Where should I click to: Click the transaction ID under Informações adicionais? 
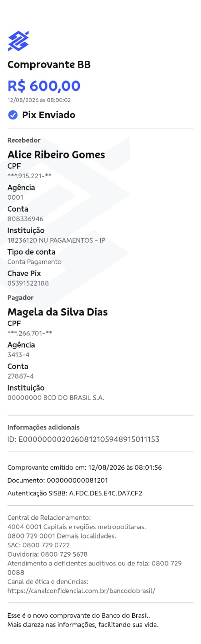(x=83, y=439)
